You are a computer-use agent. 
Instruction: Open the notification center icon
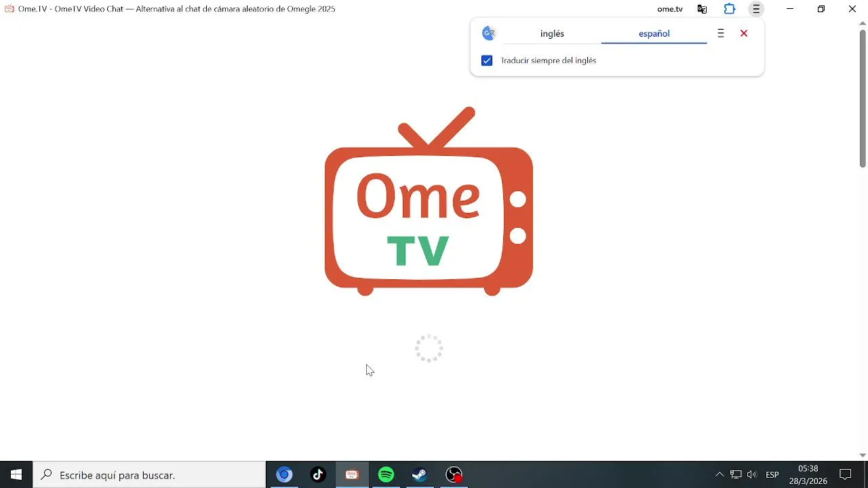[846, 475]
